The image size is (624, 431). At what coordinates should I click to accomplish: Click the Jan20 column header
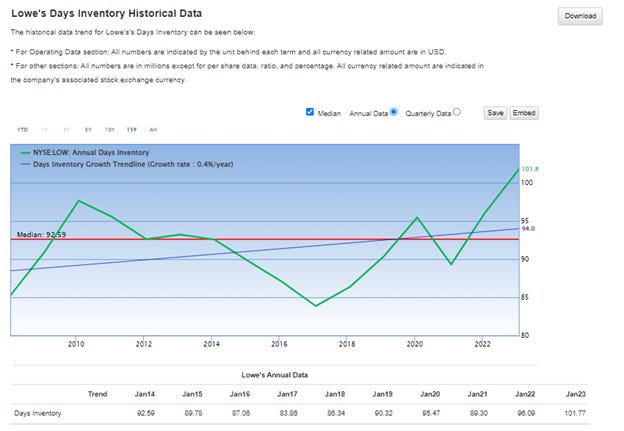point(430,394)
